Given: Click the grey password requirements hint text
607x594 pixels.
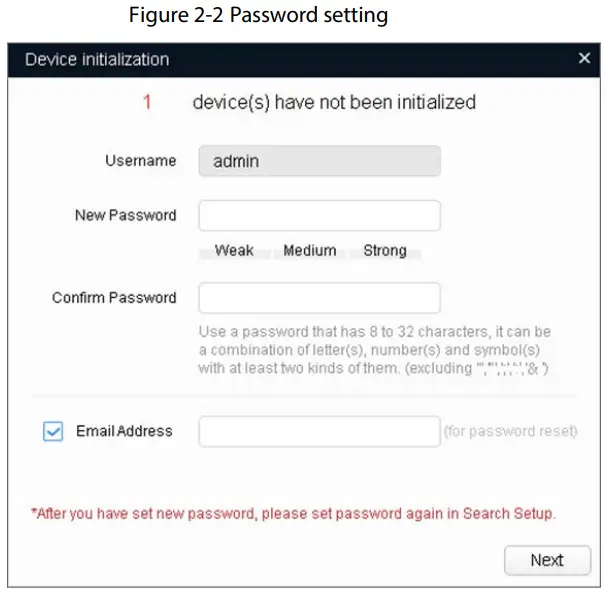Looking at the screenshot, I should [x=374, y=349].
